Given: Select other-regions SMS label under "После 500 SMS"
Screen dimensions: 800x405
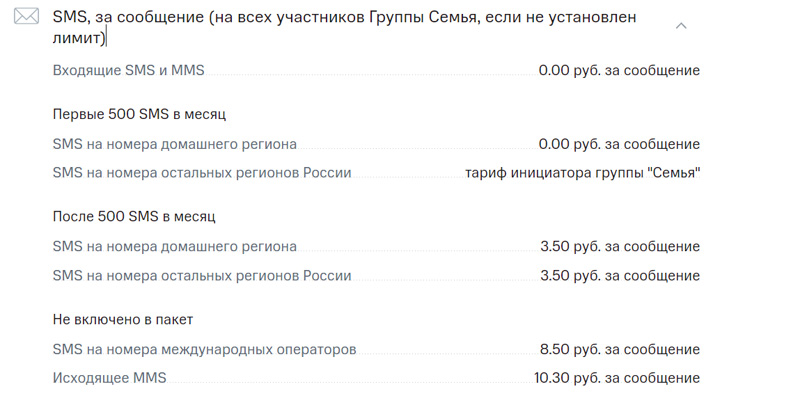Looking at the screenshot, I should pos(201,275).
